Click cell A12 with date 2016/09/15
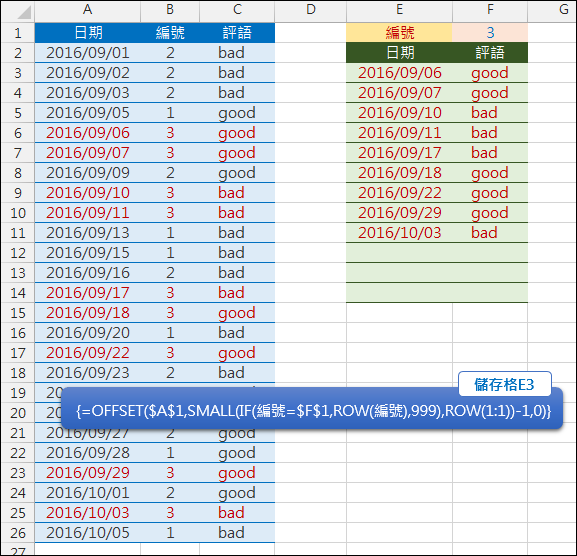 tap(88, 253)
